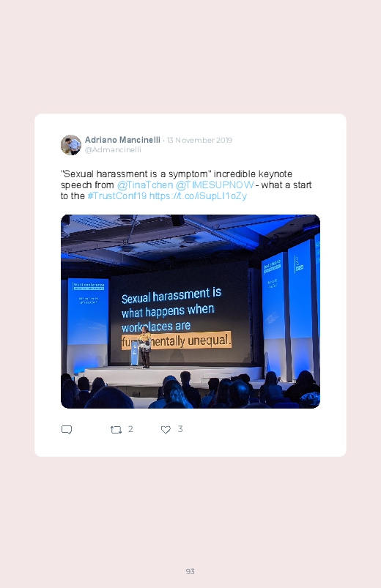
Task: Like the tweet with the heart icon
Action: click(166, 430)
